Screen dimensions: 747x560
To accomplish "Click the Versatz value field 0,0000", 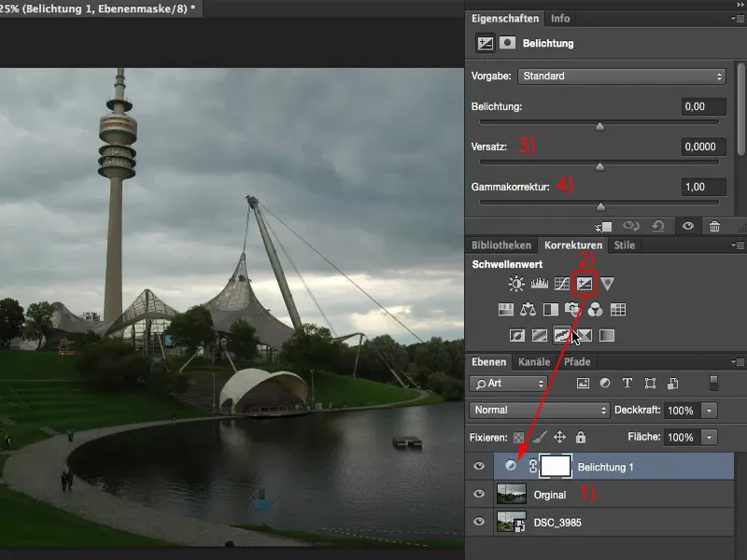I will coord(704,147).
